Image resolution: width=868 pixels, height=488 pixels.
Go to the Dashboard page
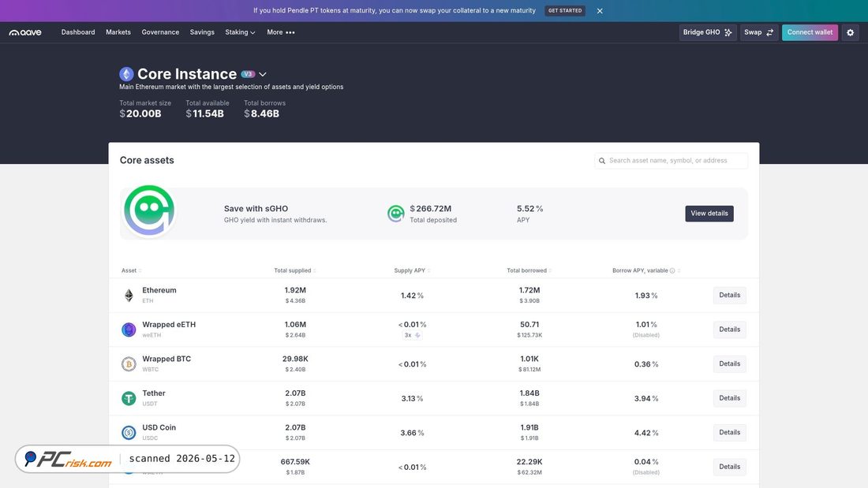coord(78,32)
